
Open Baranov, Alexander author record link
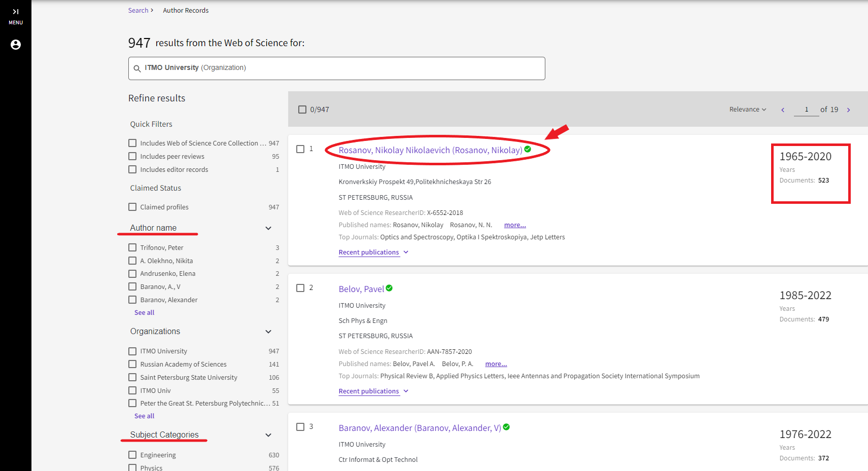[420, 428]
